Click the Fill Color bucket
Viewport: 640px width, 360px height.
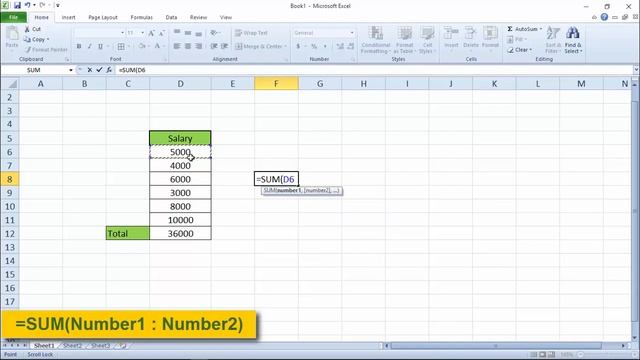[142, 47]
